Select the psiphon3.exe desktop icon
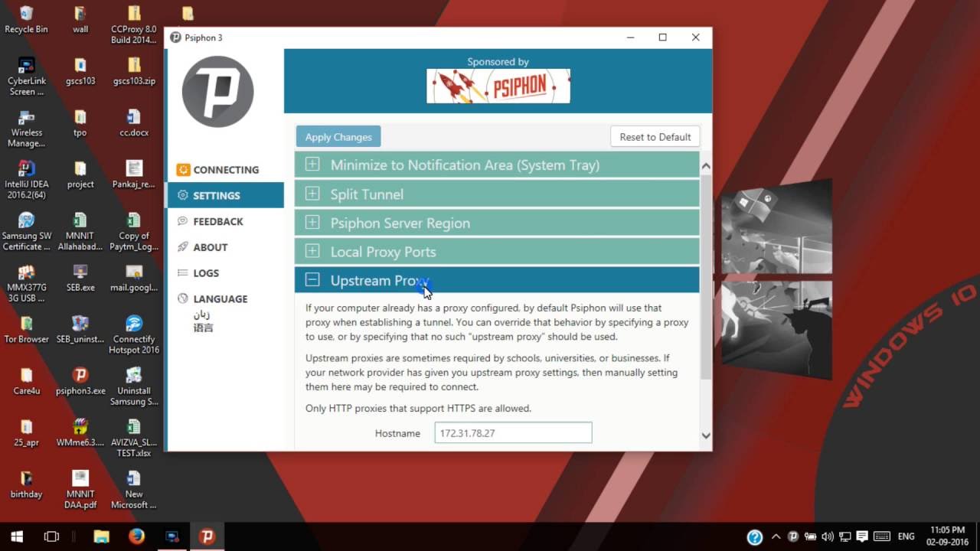Image resolution: width=980 pixels, height=551 pixels. [x=80, y=380]
